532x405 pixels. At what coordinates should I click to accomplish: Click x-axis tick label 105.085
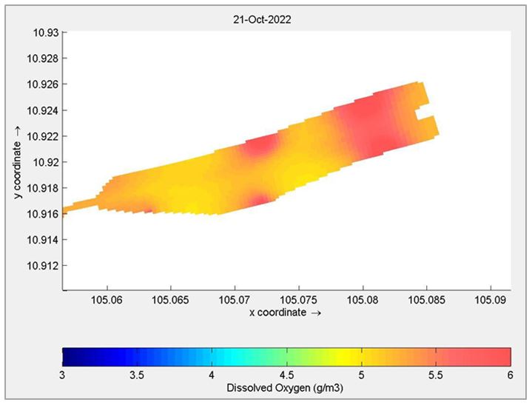426,300
